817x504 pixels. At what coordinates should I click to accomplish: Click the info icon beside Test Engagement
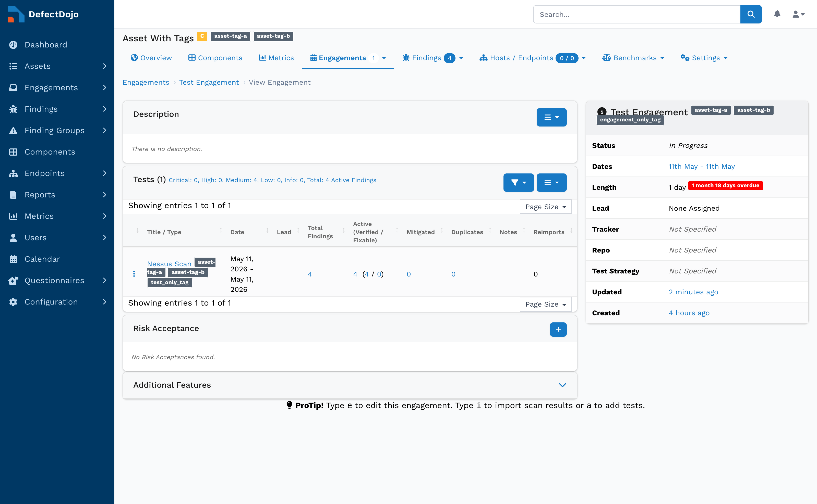pyautogui.click(x=602, y=112)
